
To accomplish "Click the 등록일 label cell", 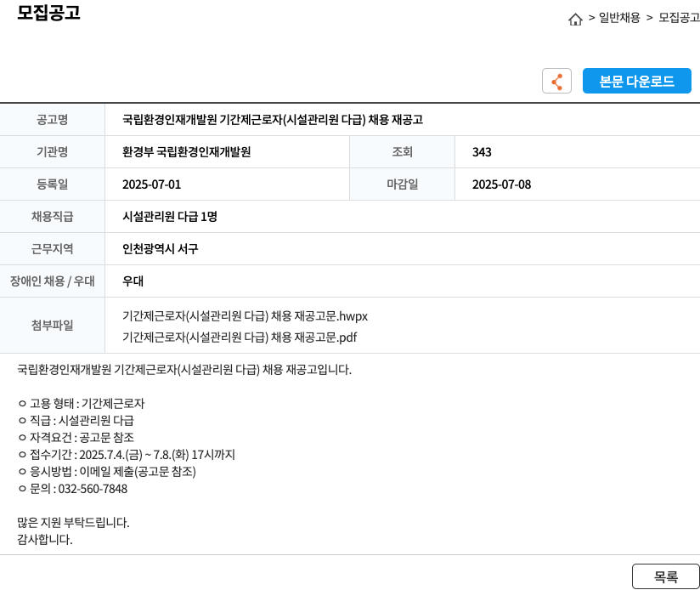I will pos(52,184).
